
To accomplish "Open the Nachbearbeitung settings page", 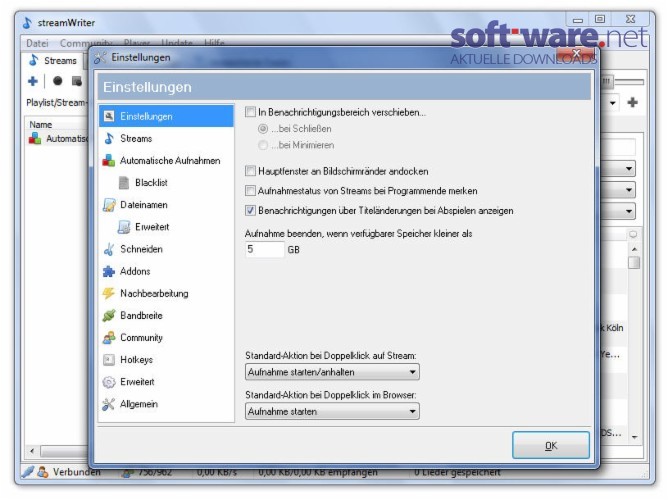I will [166, 293].
